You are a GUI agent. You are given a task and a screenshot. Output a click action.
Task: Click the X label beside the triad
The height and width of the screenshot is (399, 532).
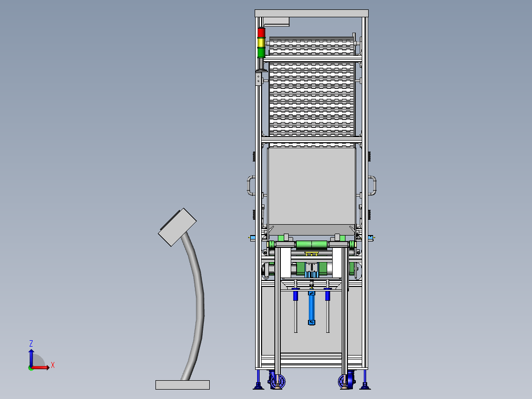53,365
